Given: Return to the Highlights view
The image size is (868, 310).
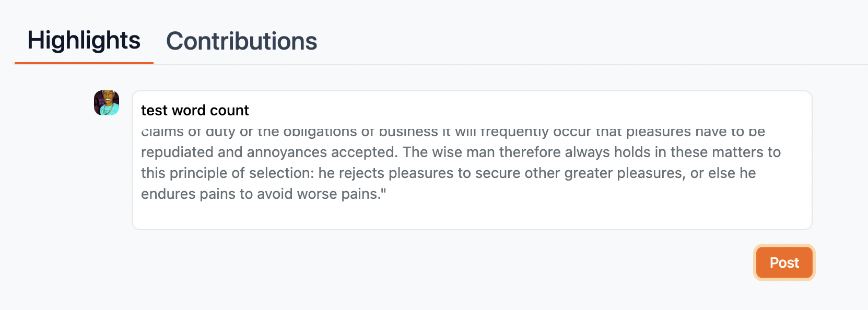Looking at the screenshot, I should pos(84,40).
